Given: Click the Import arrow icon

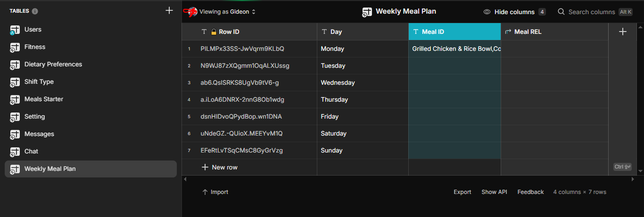Looking at the screenshot, I should (205, 192).
